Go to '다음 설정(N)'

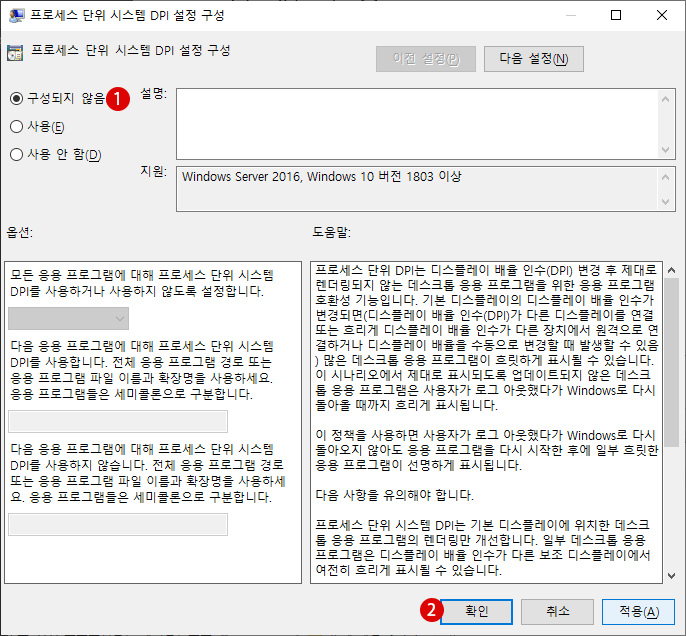[x=534, y=59]
